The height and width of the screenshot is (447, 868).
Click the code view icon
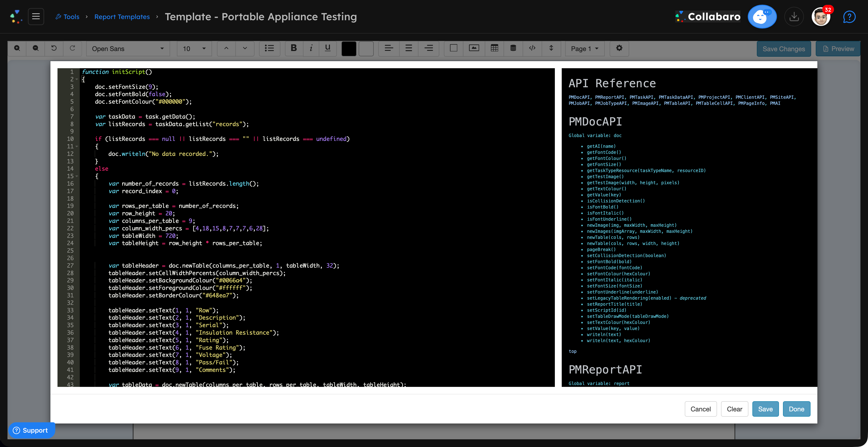click(x=532, y=49)
